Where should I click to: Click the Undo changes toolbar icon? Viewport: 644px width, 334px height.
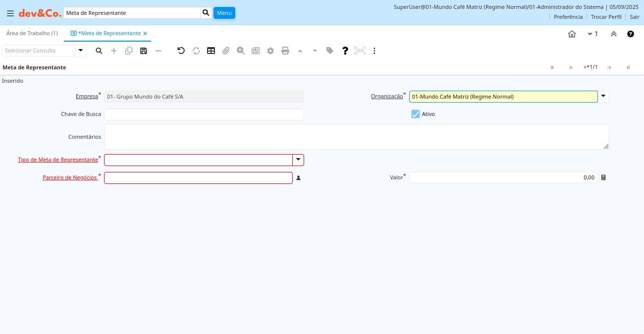click(x=181, y=51)
